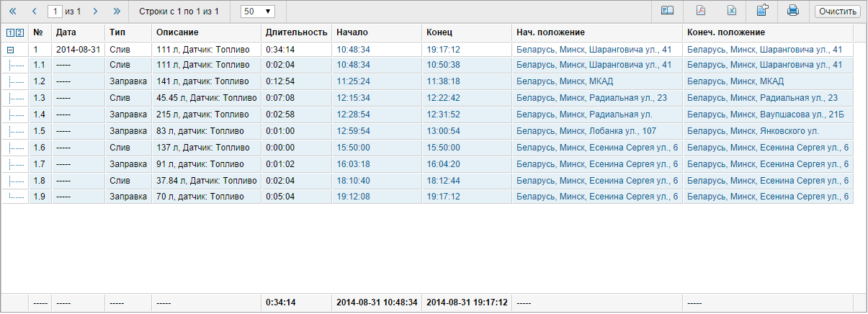This screenshot has height=314, width=868.
Task: Go to the previous page
Action: (x=34, y=12)
